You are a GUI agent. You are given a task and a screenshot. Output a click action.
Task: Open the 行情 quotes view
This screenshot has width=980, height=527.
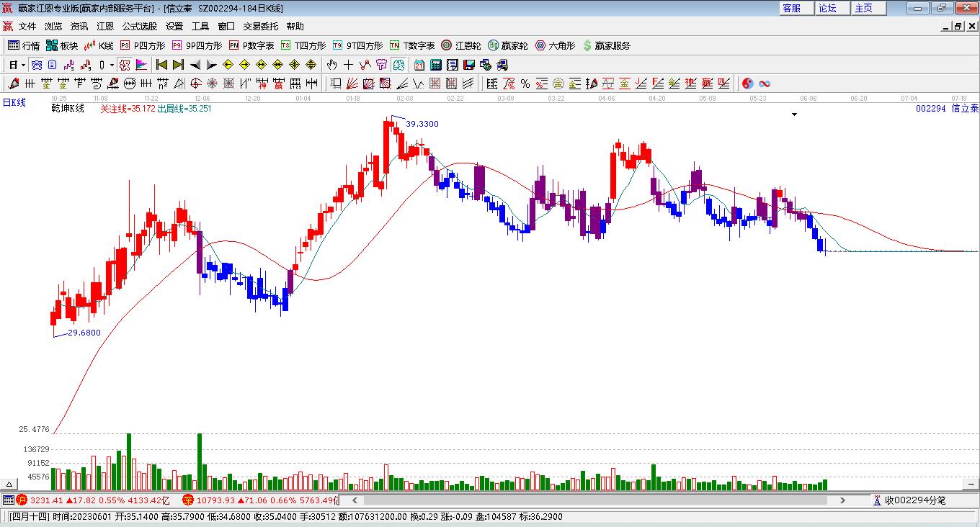click(24, 45)
